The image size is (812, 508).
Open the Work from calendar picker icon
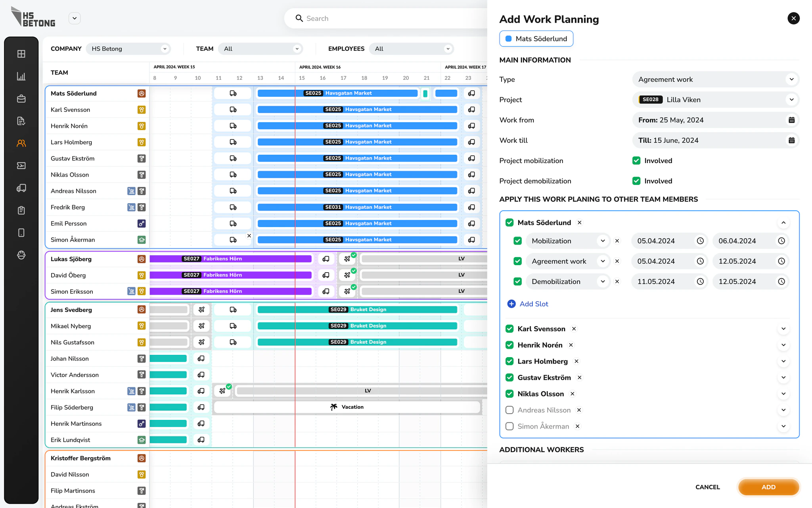tap(791, 120)
